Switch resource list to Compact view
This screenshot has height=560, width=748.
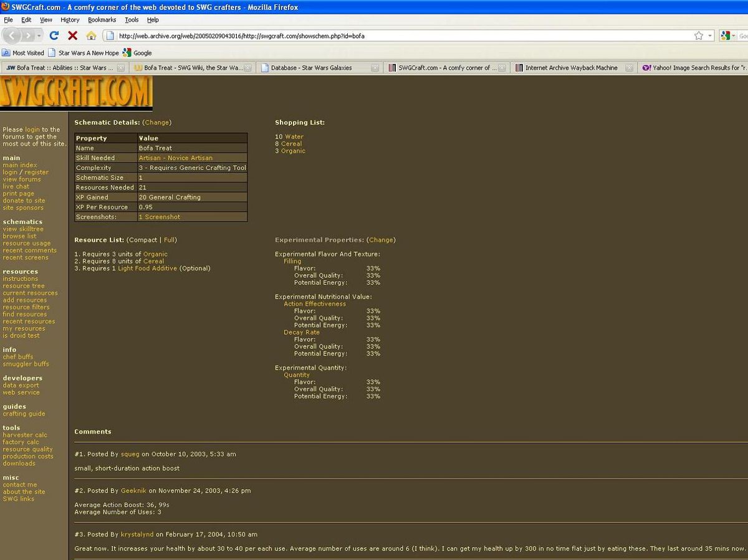pyautogui.click(x=143, y=240)
